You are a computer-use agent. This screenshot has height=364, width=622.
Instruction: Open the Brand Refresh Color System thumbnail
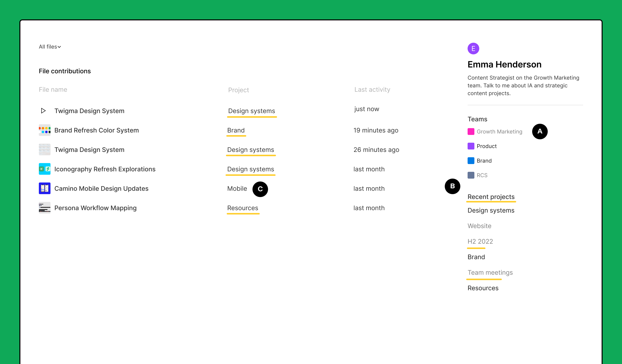click(x=45, y=130)
